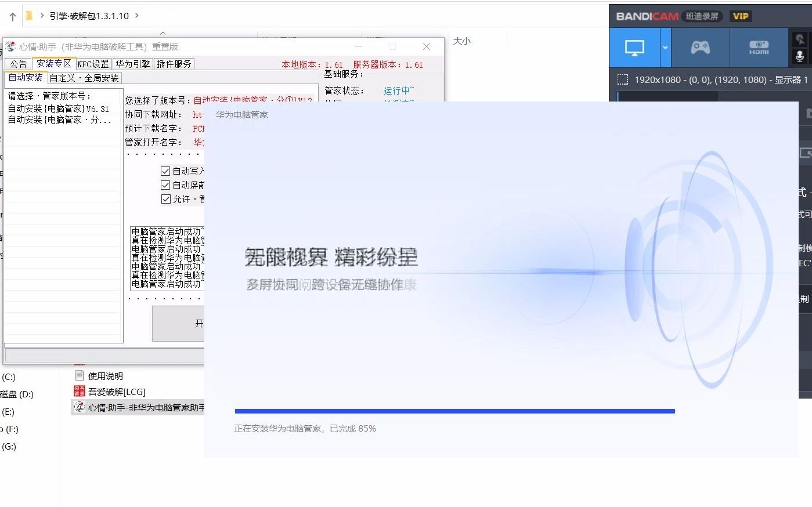
Task: Open the 华为引擎 tab
Action: click(132, 64)
